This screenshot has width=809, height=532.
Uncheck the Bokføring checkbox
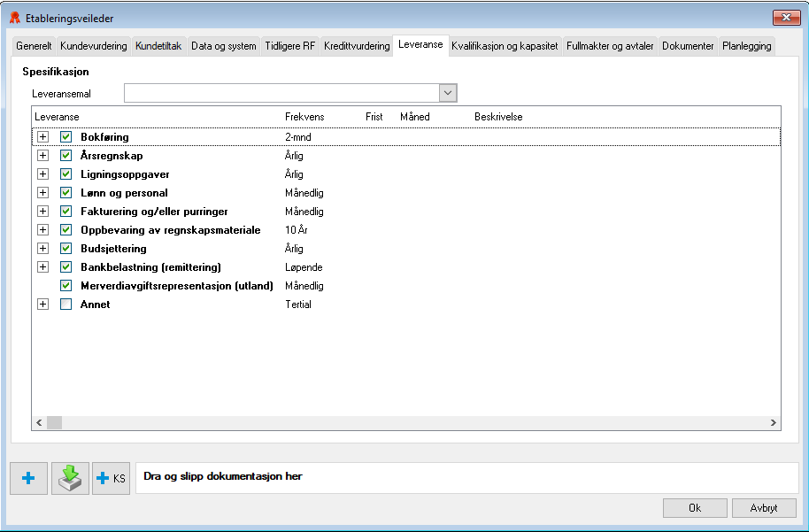click(x=65, y=136)
